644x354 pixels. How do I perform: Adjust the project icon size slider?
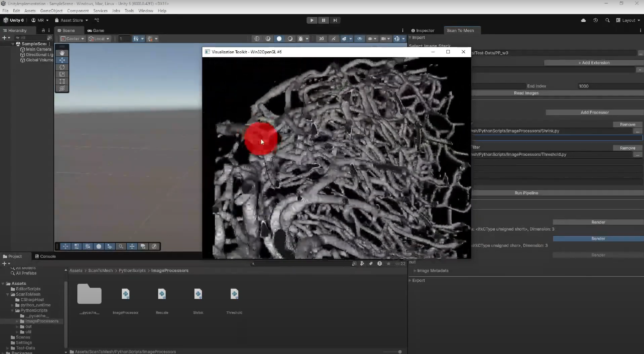click(400, 352)
